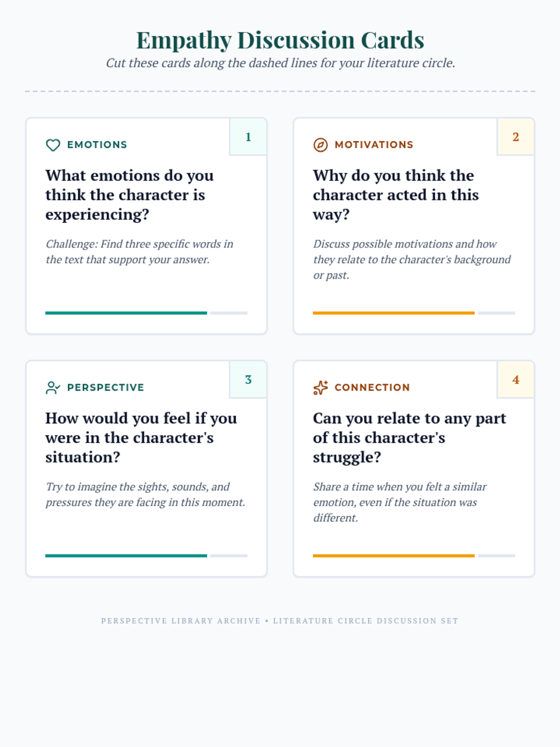
Task: Click the PERSPECTIVE category label
Action: click(x=105, y=388)
